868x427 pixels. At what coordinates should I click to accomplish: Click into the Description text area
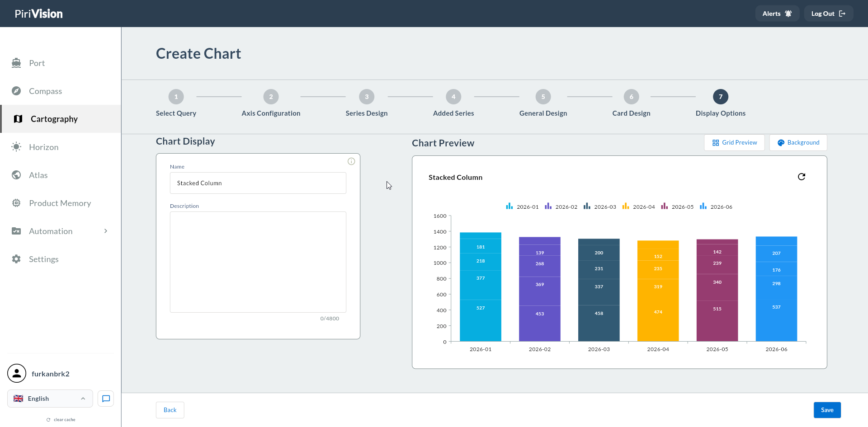(x=258, y=262)
